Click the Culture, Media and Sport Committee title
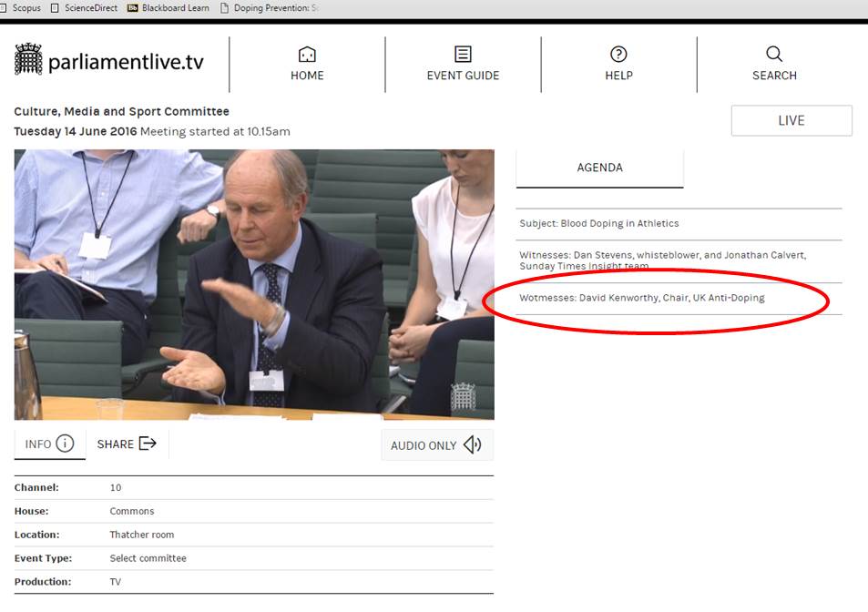This screenshot has height=612, width=868. tap(121, 111)
